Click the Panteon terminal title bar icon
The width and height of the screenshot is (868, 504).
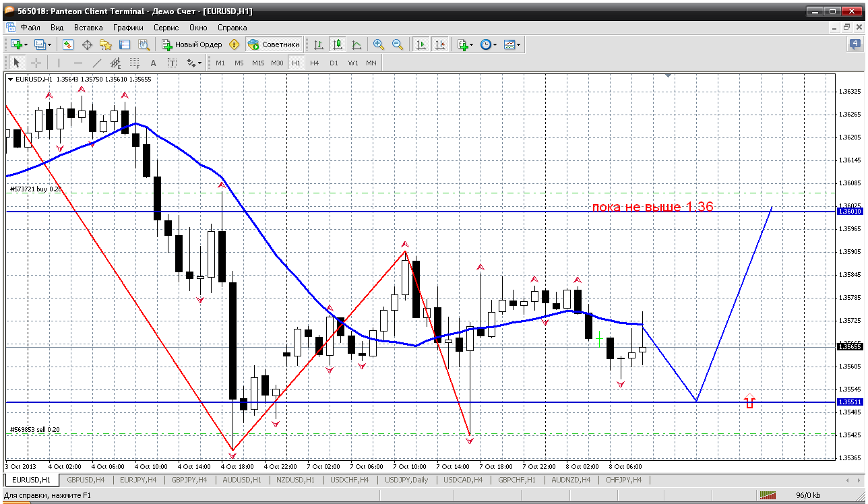click(x=8, y=11)
